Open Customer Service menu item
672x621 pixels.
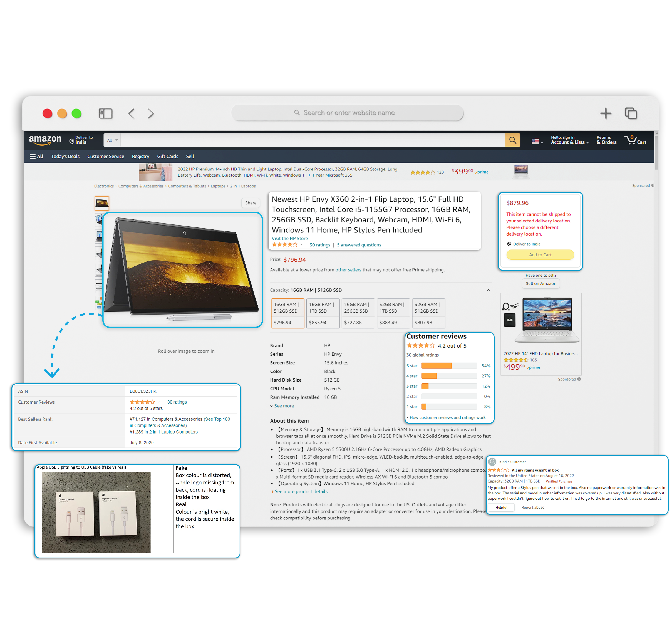tap(105, 156)
